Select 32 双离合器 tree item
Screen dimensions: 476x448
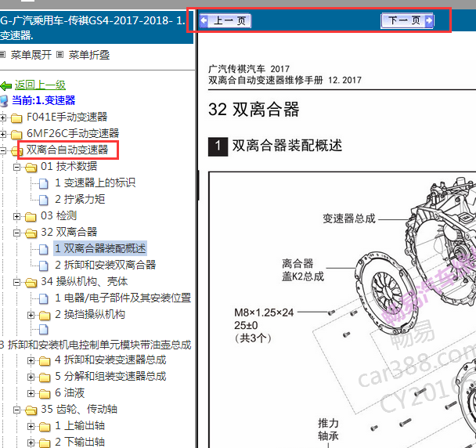point(69,232)
